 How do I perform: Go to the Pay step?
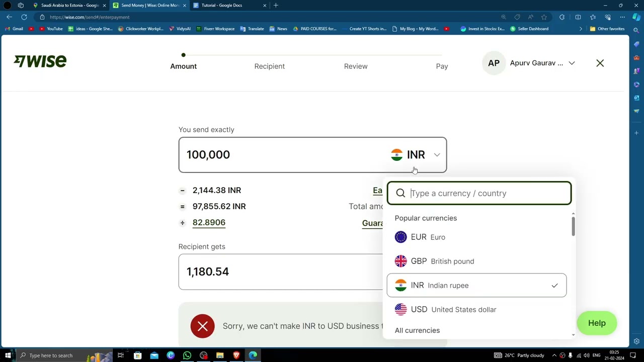click(x=442, y=66)
